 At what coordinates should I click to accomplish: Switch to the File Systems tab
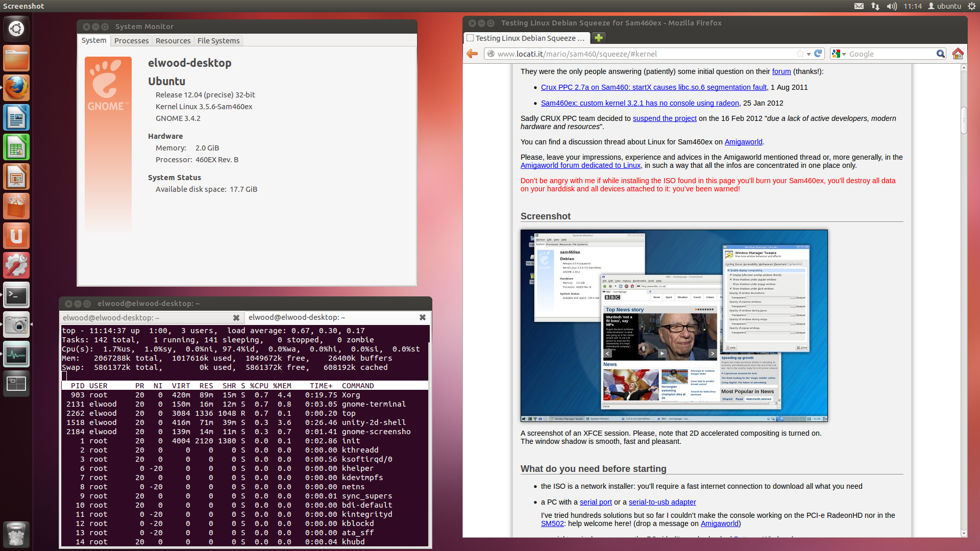pyautogui.click(x=218, y=41)
